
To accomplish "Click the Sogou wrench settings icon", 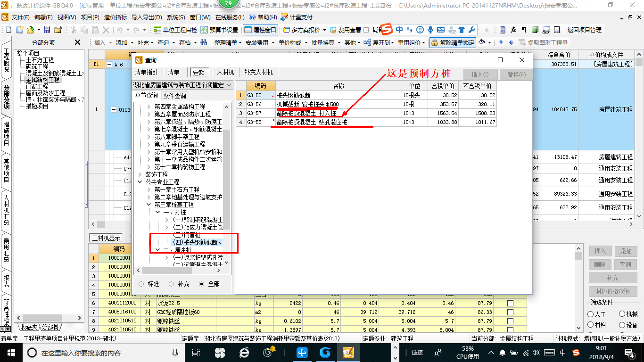I will pyautogui.click(x=472, y=30).
